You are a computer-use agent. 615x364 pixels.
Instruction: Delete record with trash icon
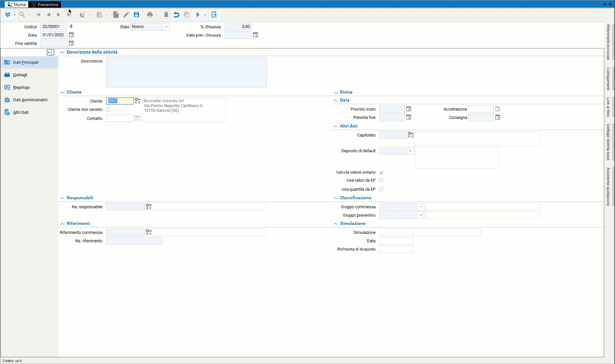click(166, 14)
